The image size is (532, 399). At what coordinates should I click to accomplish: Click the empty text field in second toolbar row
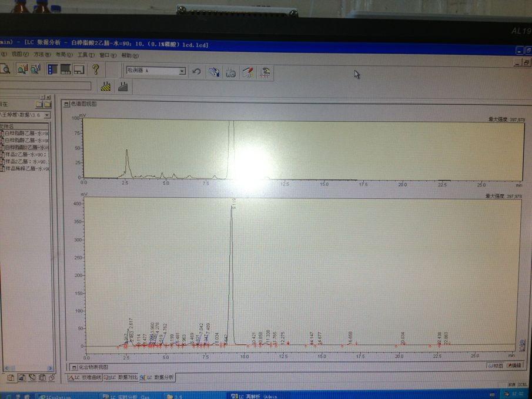click(x=45, y=85)
